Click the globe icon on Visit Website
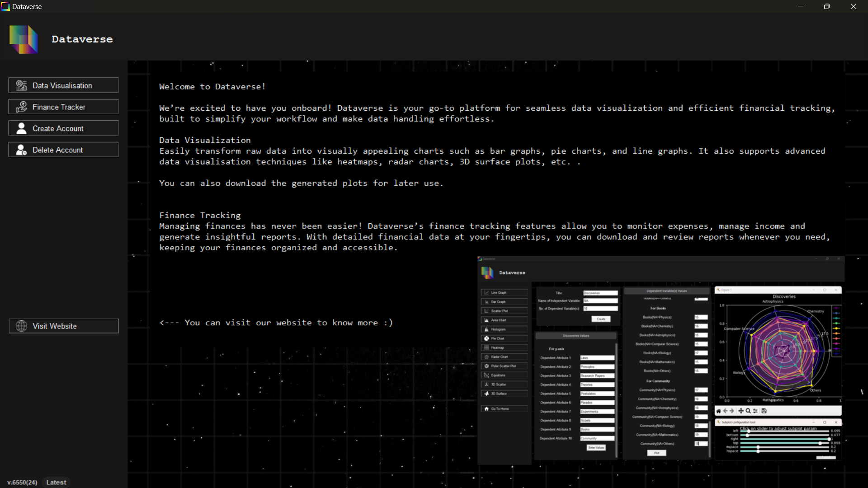 (21, 326)
